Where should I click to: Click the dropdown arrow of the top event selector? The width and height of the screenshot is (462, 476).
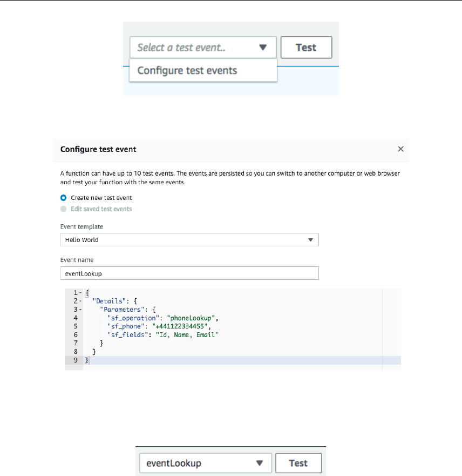(x=263, y=48)
